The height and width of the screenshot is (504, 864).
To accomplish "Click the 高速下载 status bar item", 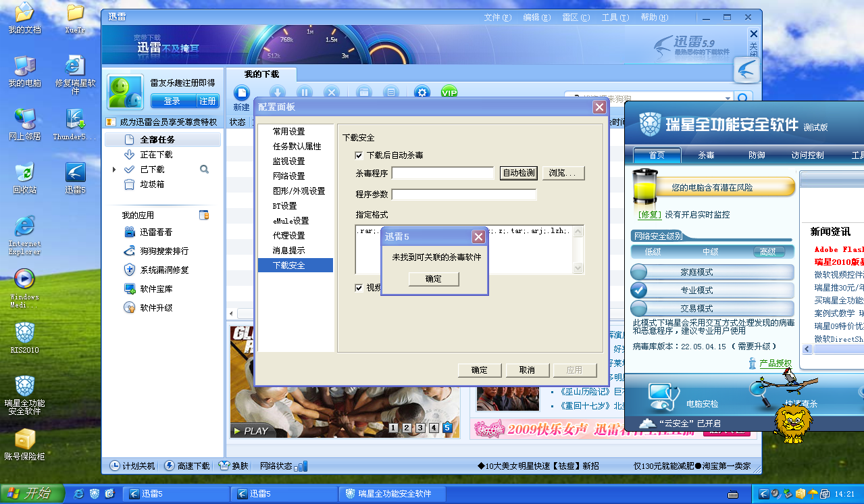I will pos(187,466).
